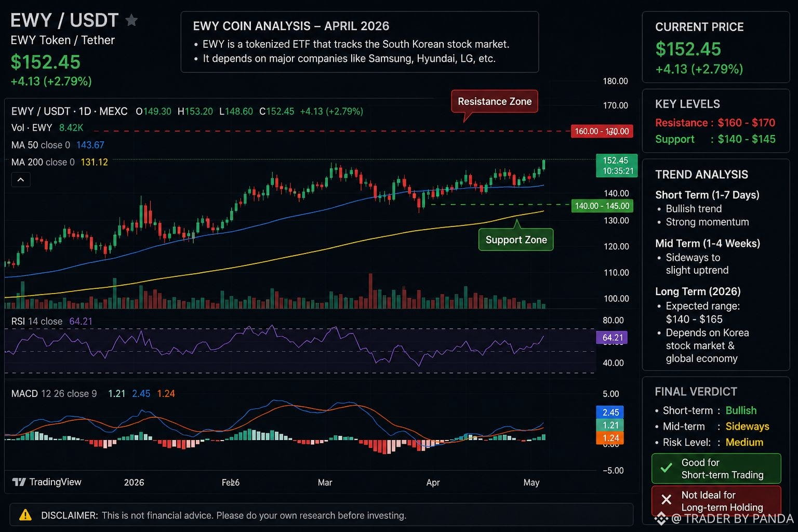Click the yellow warning icon in the disclaimer
This screenshot has height=532, width=798.
pos(25,515)
